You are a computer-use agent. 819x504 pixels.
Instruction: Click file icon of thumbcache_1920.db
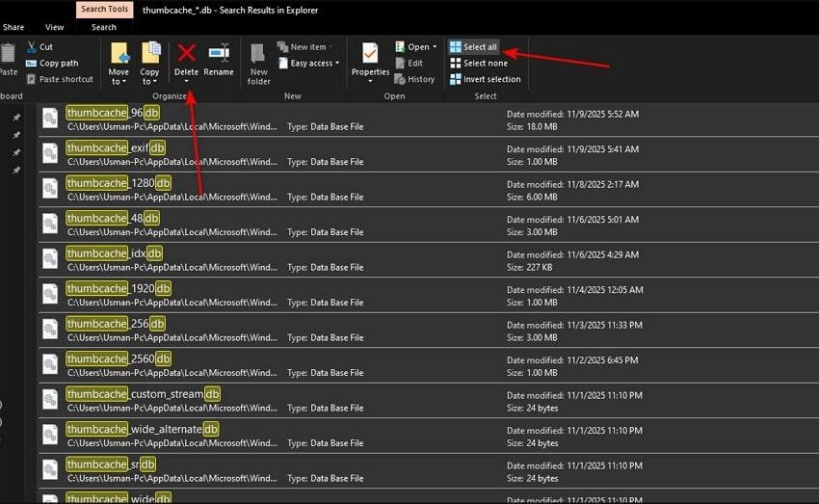[x=50, y=294]
